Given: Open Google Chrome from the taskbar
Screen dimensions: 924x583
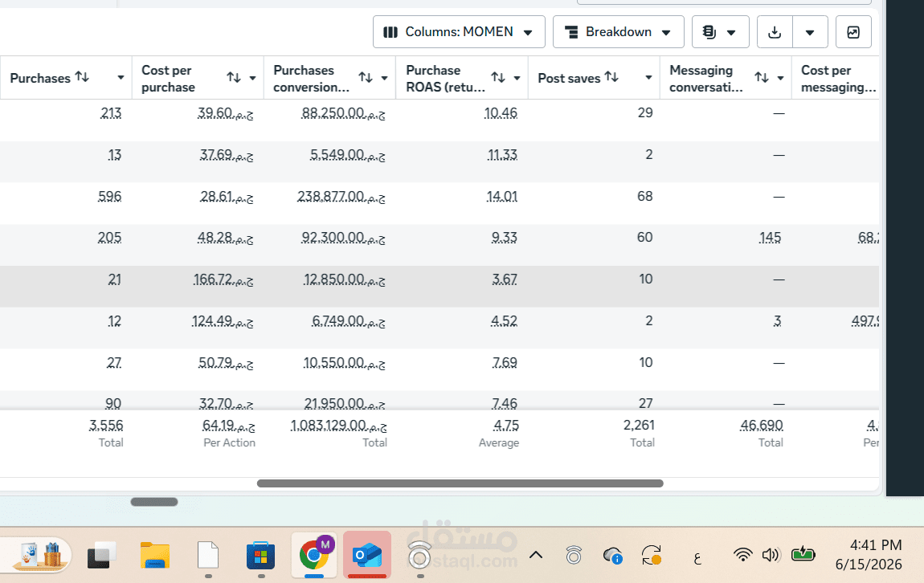Looking at the screenshot, I should coord(314,555).
